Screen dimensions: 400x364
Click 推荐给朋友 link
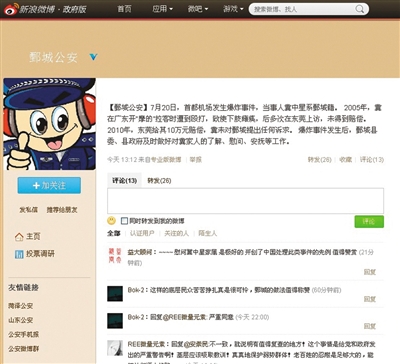point(62,210)
